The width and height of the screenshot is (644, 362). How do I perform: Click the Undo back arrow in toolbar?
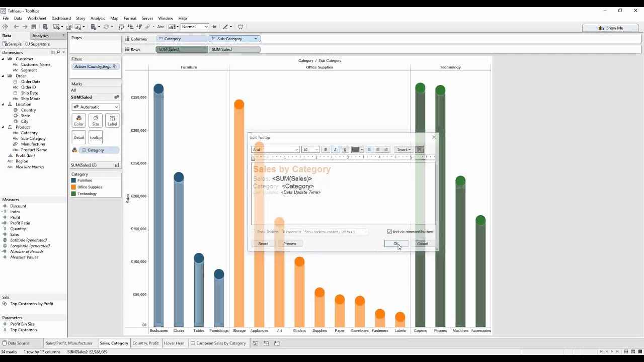coord(16,27)
